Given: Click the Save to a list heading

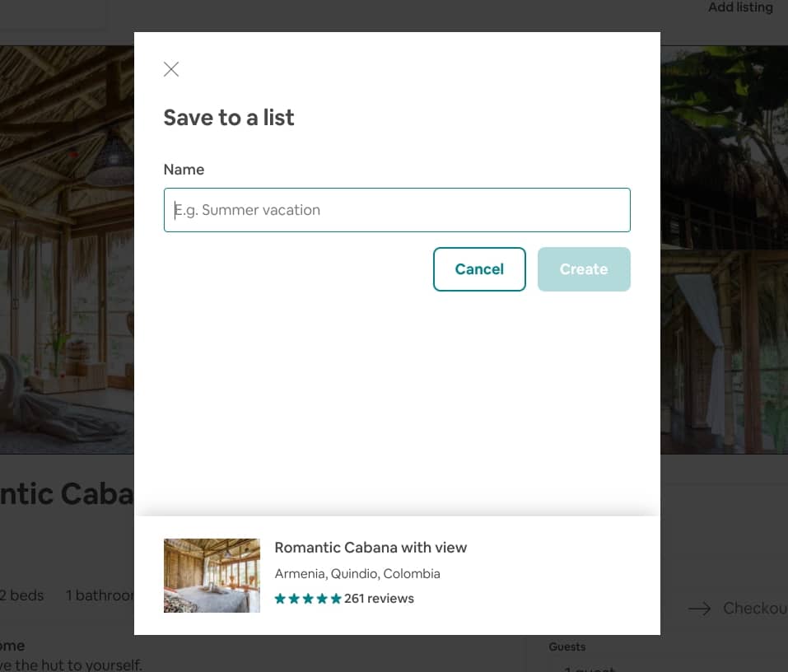Looking at the screenshot, I should (229, 118).
